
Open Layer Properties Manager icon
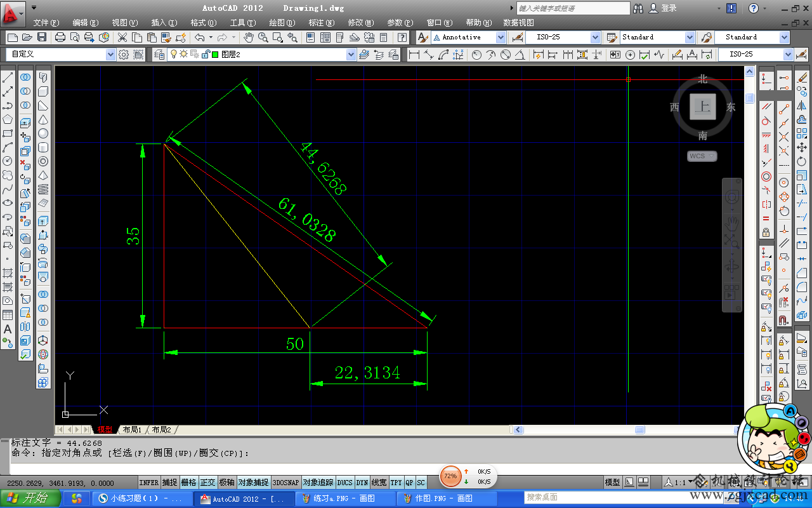tap(159, 55)
